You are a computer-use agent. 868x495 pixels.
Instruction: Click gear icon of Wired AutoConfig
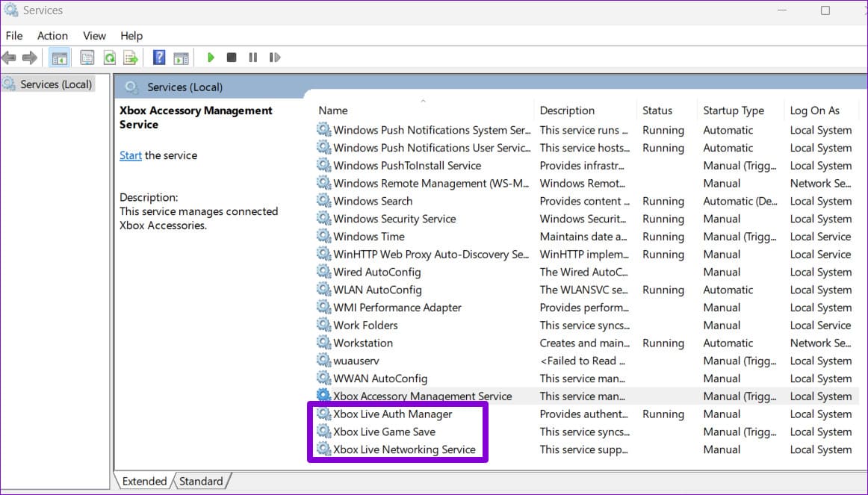324,272
